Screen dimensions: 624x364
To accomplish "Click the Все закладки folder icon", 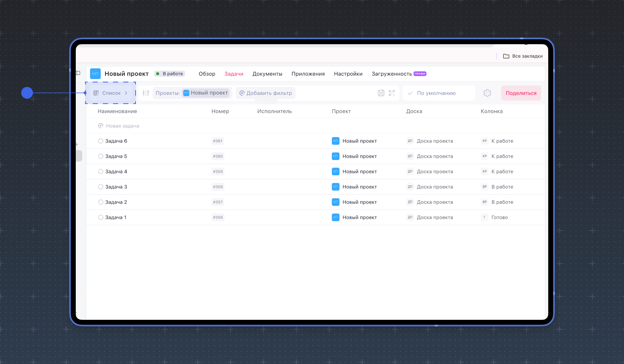I will tap(506, 56).
